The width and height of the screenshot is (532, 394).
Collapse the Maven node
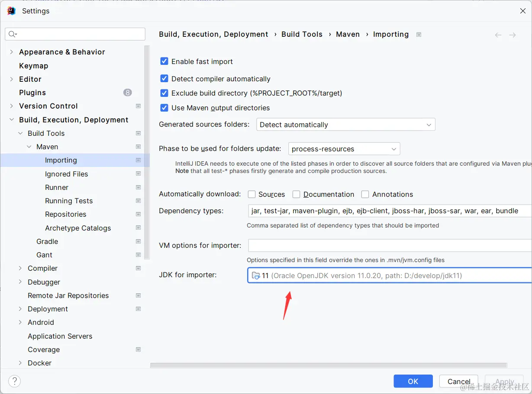[29, 147]
